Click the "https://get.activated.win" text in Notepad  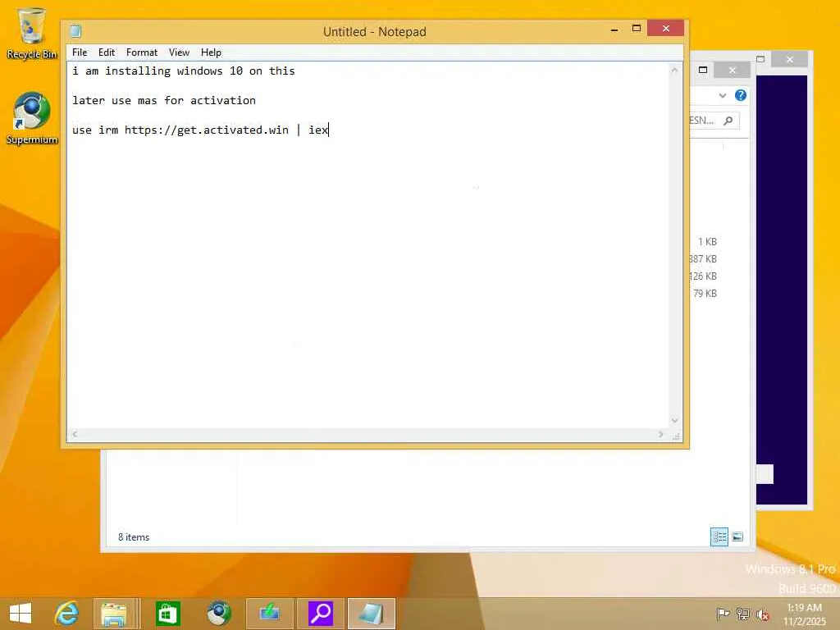tap(206, 130)
